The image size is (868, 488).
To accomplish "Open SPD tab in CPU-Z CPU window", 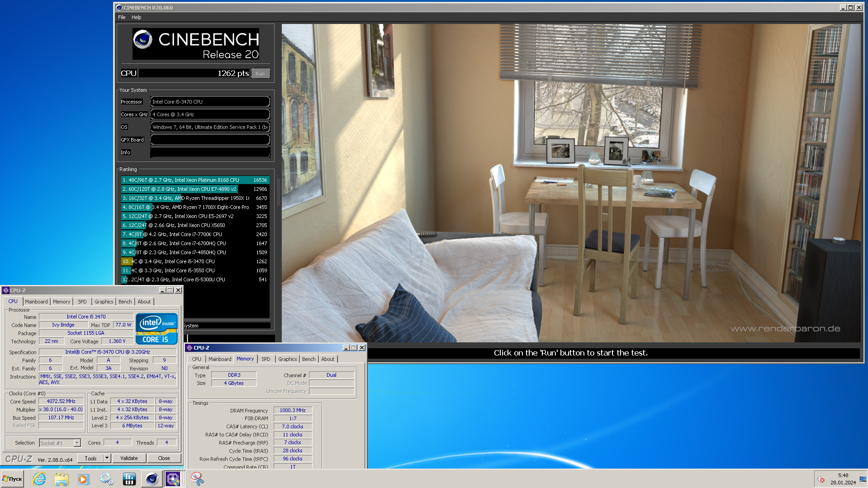I will pos(82,302).
